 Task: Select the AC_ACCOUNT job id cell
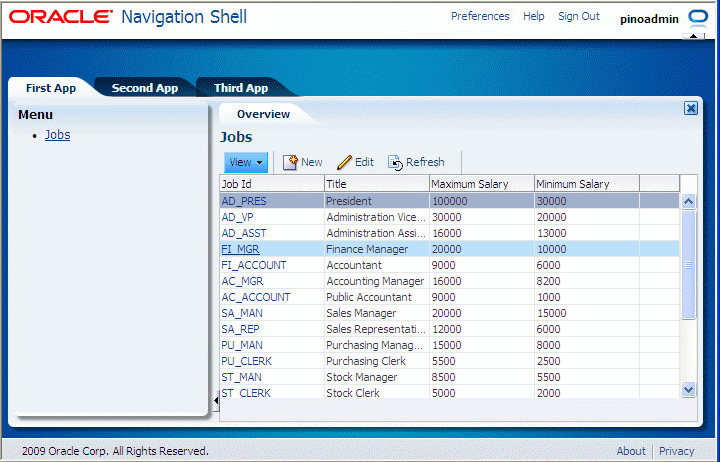click(x=272, y=297)
